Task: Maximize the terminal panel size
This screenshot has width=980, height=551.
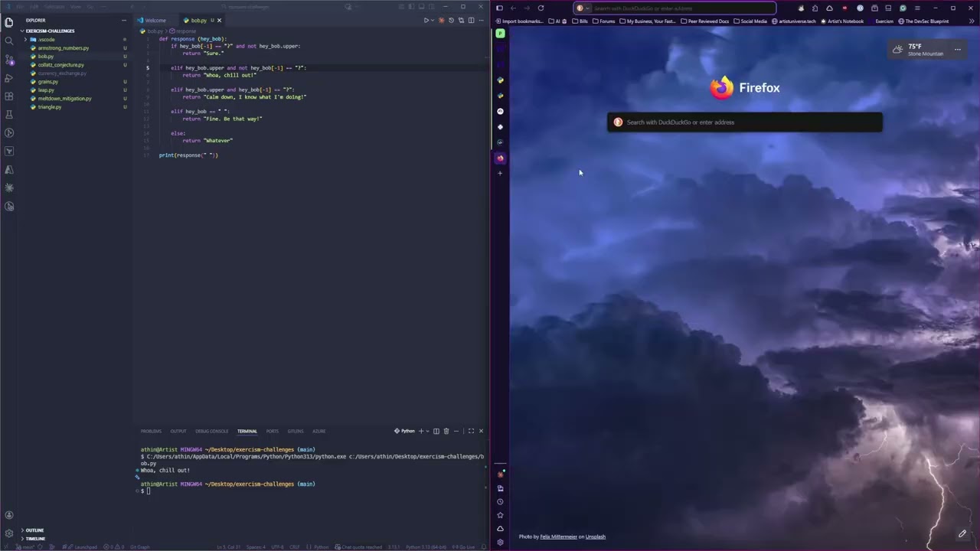Action: point(471,431)
